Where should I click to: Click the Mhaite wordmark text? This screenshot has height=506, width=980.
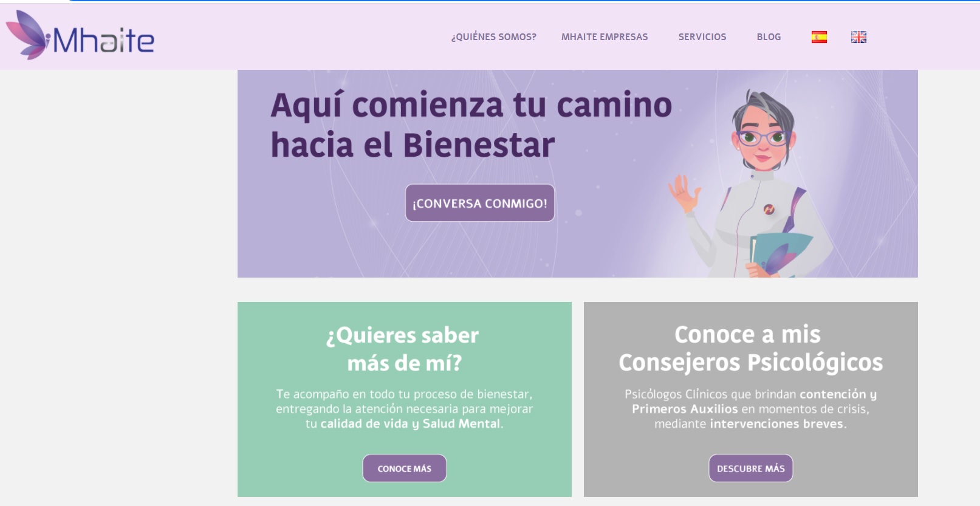pos(103,41)
